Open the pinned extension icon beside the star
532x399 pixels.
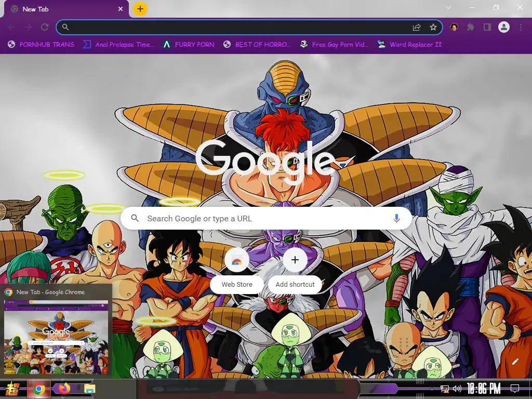[454, 27]
